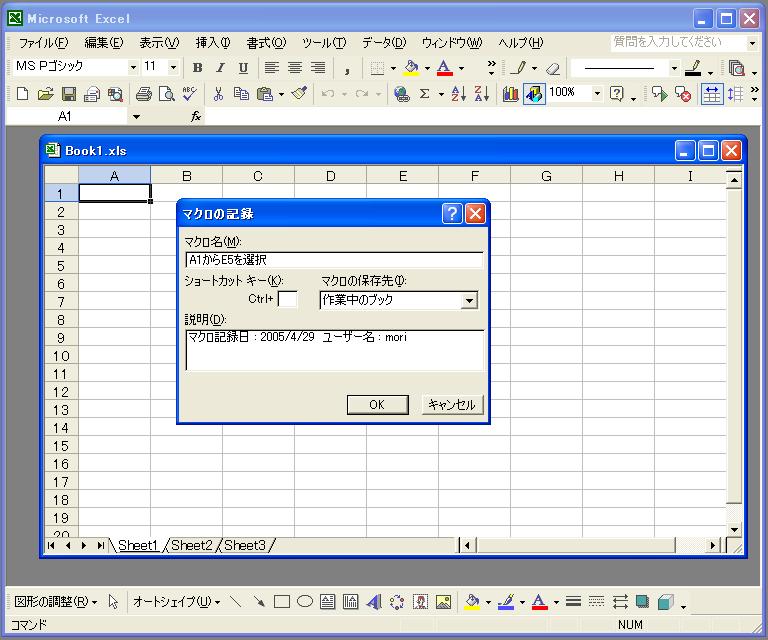Open the fill color dropdown arrow

click(427, 68)
